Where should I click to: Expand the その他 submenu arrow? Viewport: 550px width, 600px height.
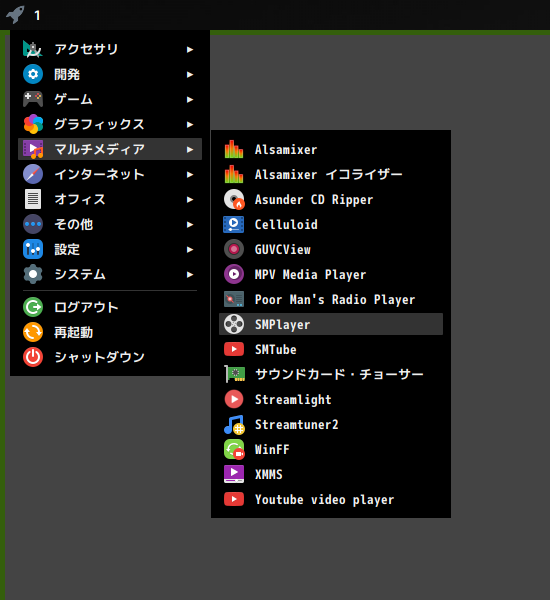(x=190, y=225)
